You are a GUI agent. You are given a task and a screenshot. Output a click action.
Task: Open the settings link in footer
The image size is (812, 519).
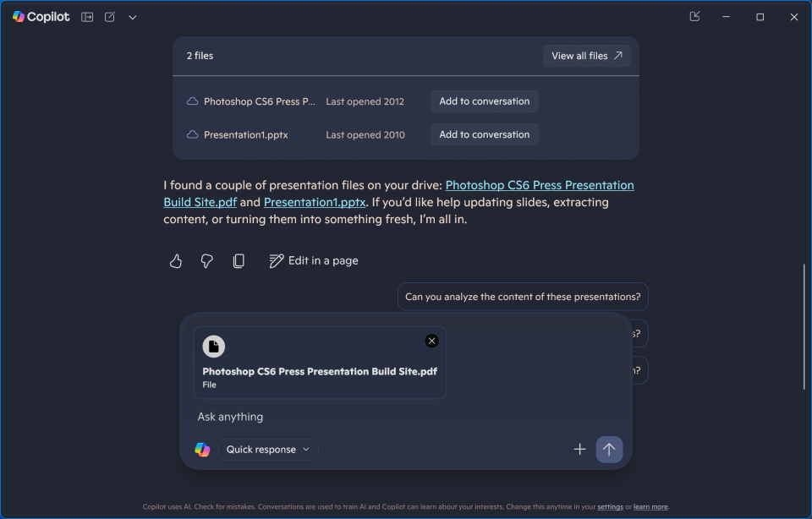pyautogui.click(x=610, y=507)
